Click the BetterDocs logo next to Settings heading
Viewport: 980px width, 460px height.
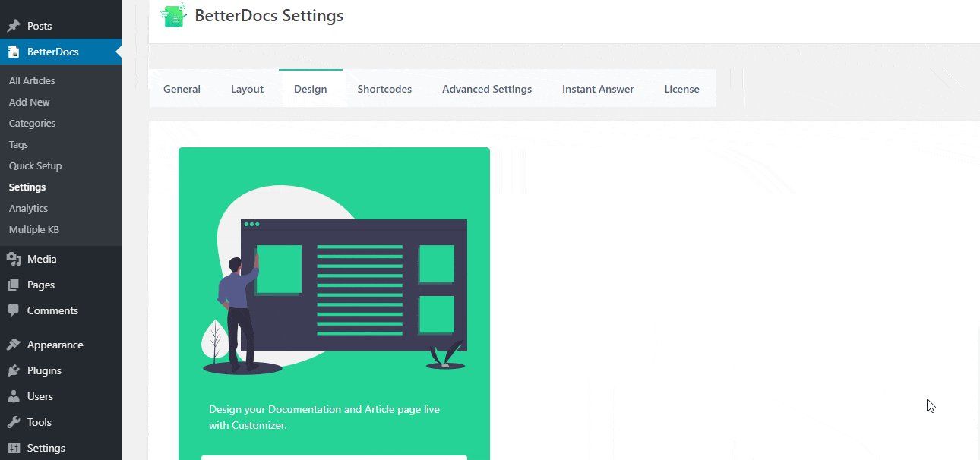[x=173, y=15]
